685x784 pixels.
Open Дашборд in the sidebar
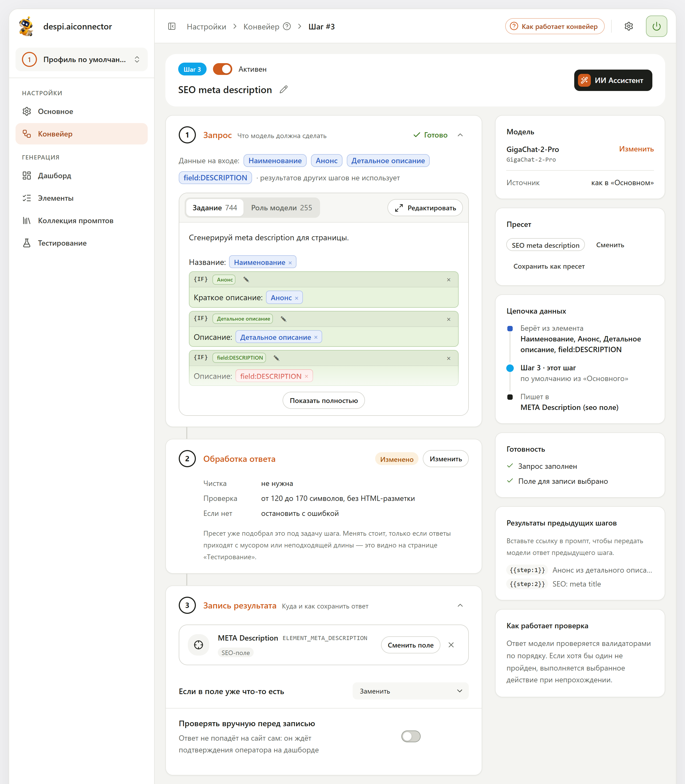[81, 176]
